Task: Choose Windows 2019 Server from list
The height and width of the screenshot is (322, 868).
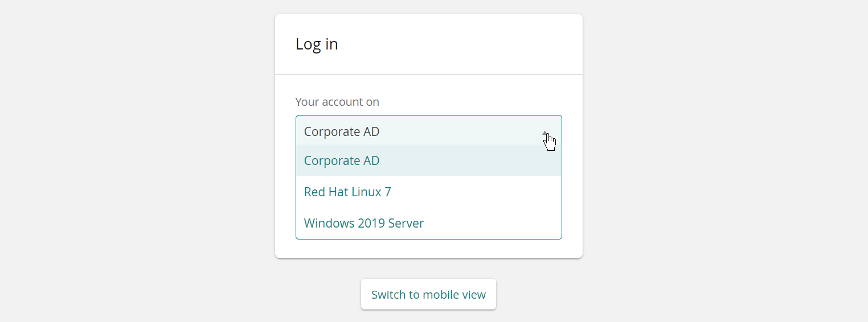Action: click(x=363, y=223)
